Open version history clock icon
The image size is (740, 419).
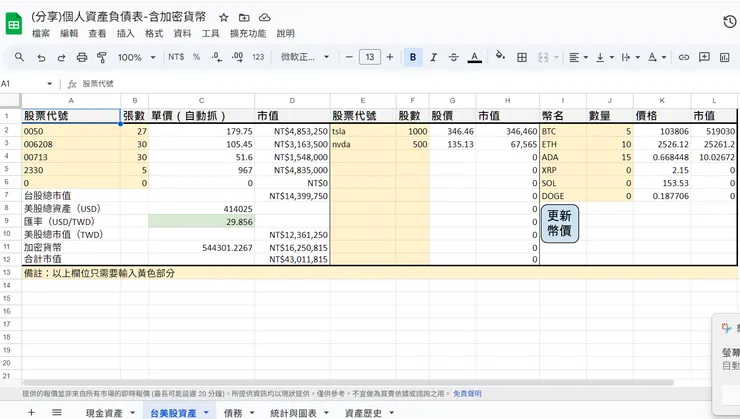(729, 22)
